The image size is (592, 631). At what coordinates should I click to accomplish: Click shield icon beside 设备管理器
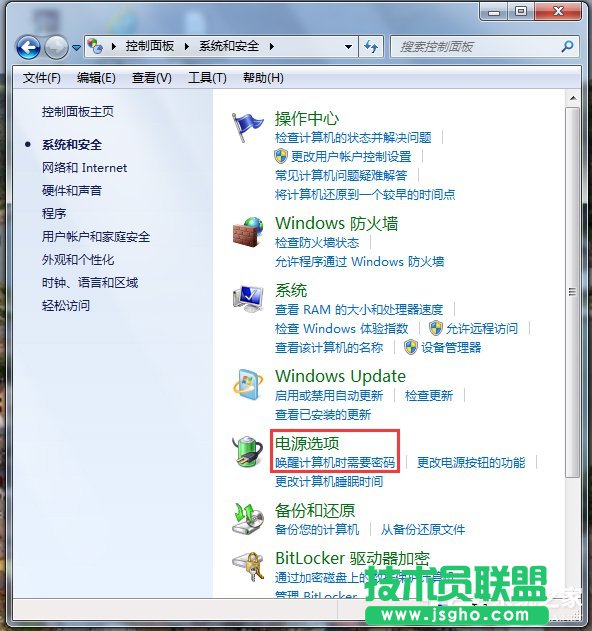[411, 347]
